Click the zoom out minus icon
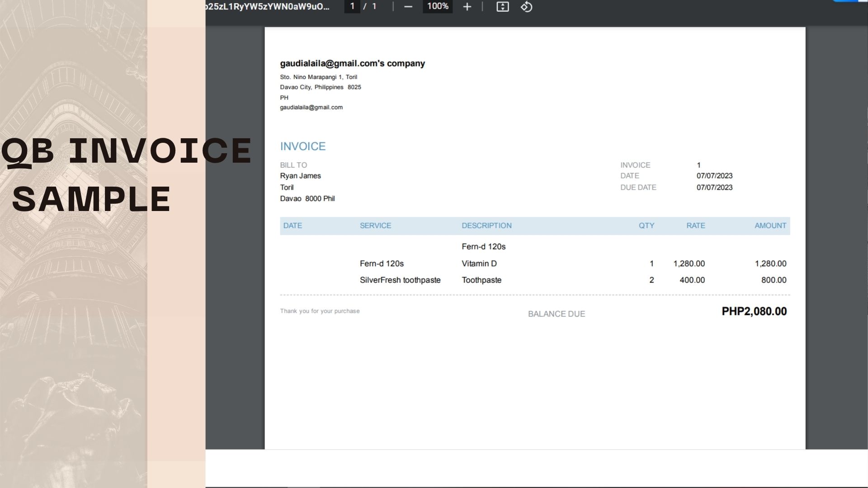This screenshot has width=868, height=488. pyautogui.click(x=408, y=7)
